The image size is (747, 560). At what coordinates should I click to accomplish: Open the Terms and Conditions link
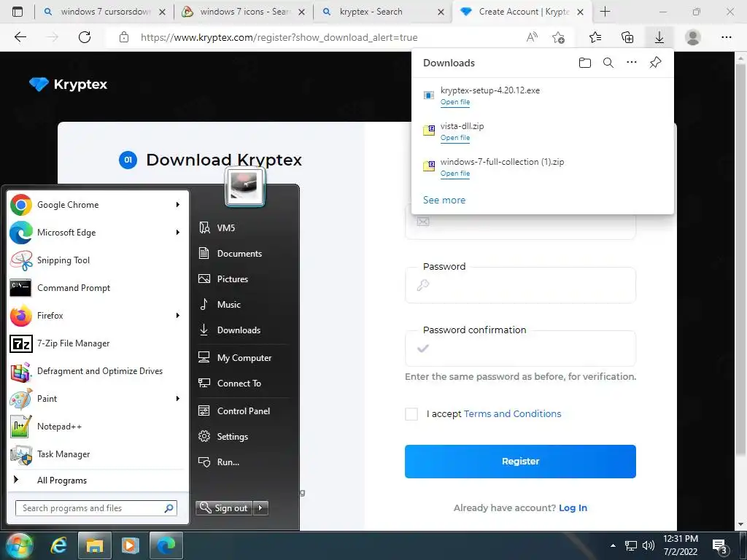[x=513, y=414]
